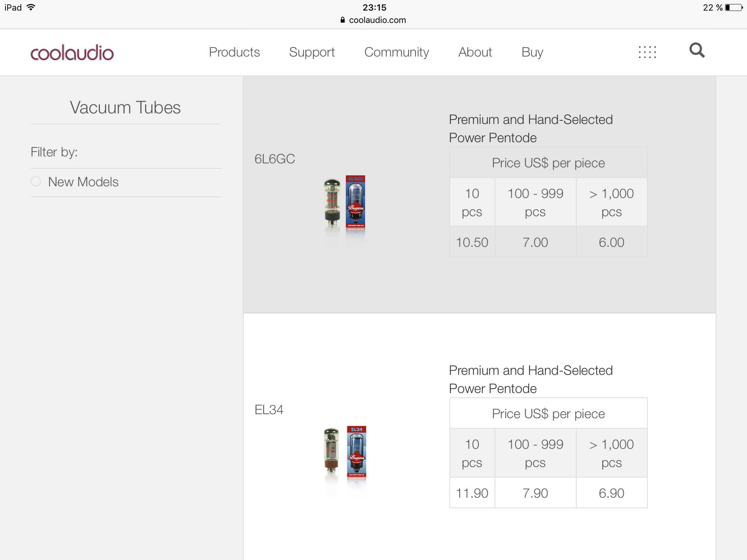The image size is (747, 560).
Task: Open the EL34 tube product image
Action: pyautogui.click(x=345, y=455)
